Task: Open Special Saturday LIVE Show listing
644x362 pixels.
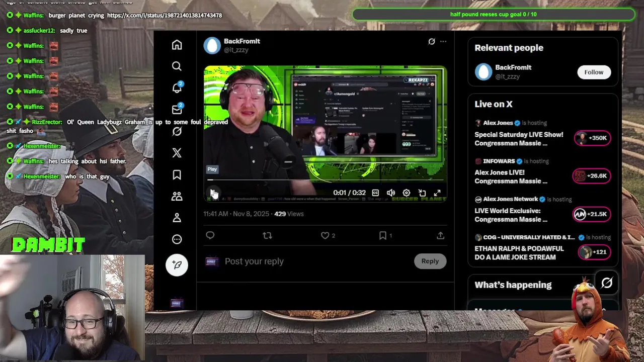Action: (519, 139)
